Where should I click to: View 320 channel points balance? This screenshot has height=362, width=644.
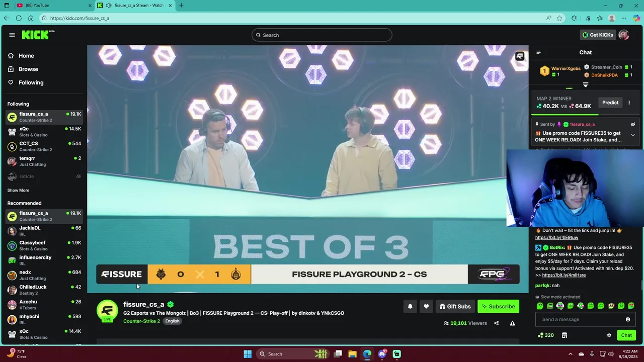click(x=545, y=335)
